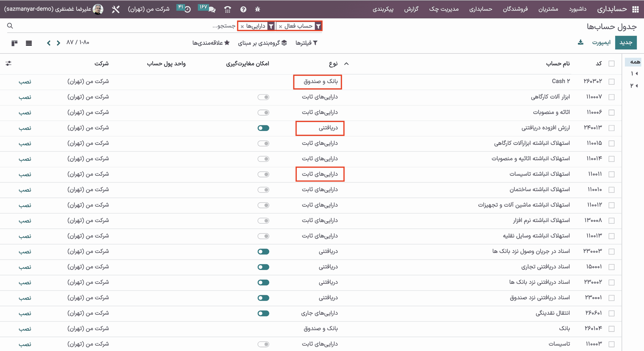The height and width of the screenshot is (351, 644).
Task: Open the tools wrench icon
Action: click(116, 9)
